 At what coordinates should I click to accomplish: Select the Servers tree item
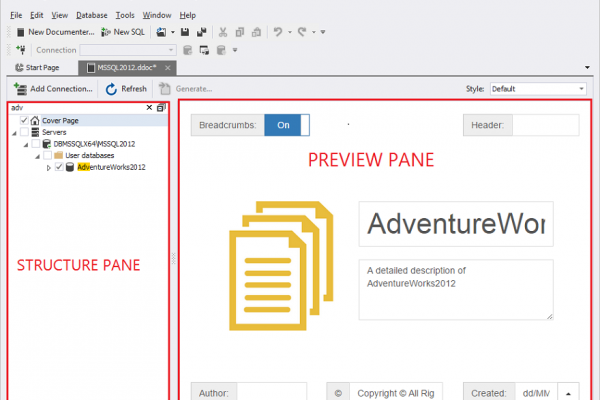coord(54,132)
